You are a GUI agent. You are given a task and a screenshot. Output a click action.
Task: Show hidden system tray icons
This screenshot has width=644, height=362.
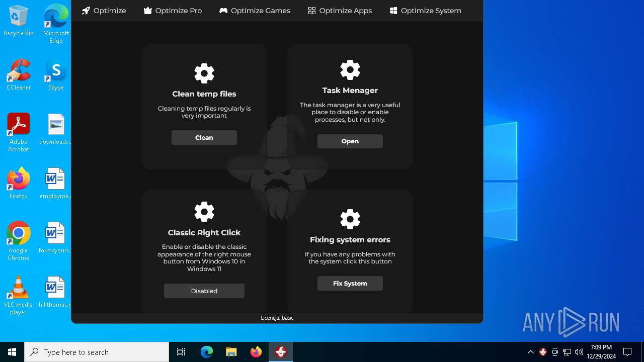click(x=531, y=352)
